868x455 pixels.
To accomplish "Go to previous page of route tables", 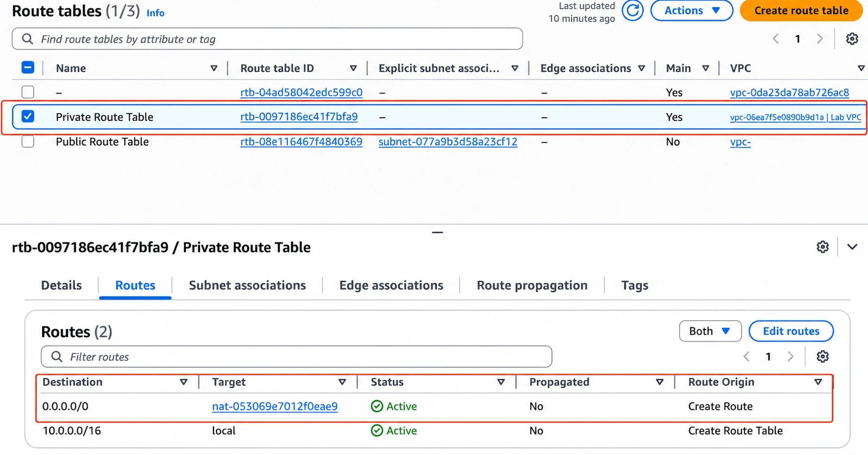I will coord(776,39).
